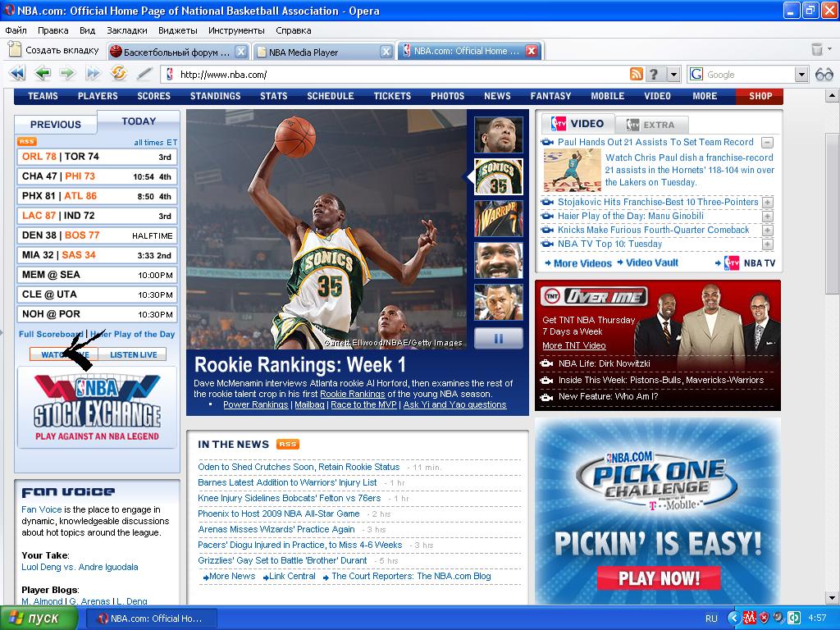Click the glasses view icon
The width and height of the screenshot is (840, 630).
tap(824, 75)
